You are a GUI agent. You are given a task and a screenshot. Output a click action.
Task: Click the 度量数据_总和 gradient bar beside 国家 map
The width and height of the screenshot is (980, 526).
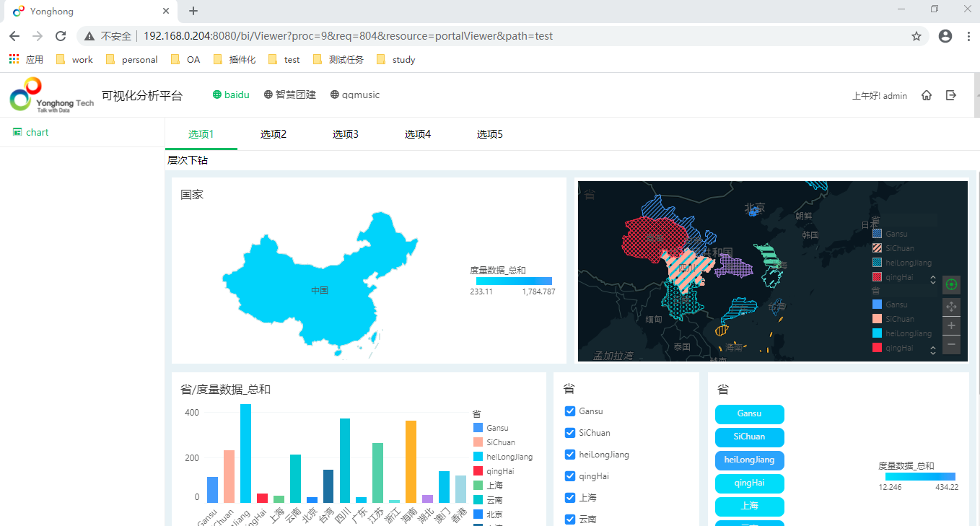coord(514,281)
